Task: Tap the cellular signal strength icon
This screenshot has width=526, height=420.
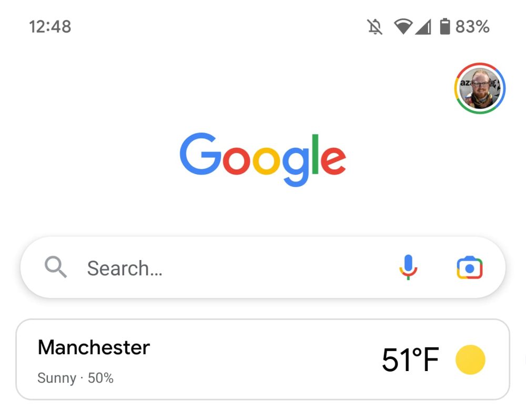Action: (x=422, y=26)
